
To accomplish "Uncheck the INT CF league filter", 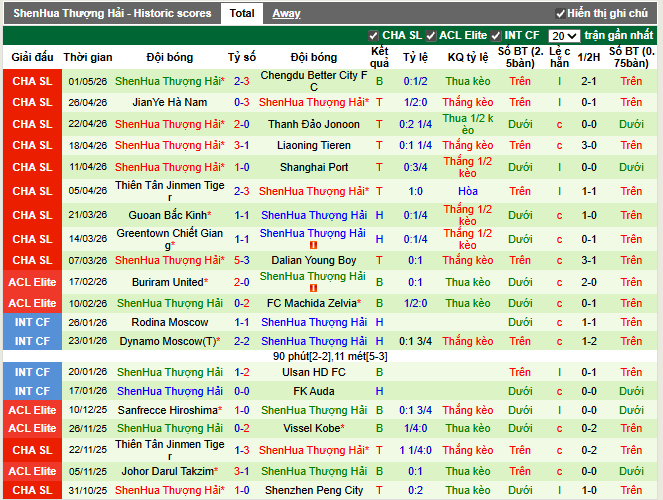I will (496, 36).
